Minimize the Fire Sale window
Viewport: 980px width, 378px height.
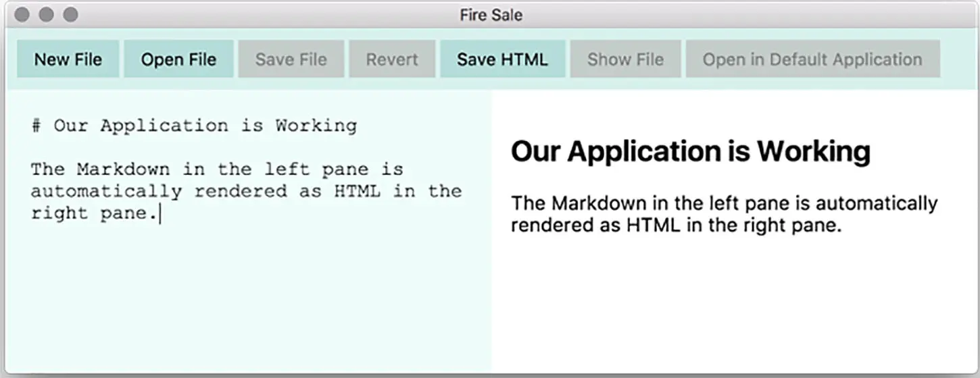click(x=46, y=14)
